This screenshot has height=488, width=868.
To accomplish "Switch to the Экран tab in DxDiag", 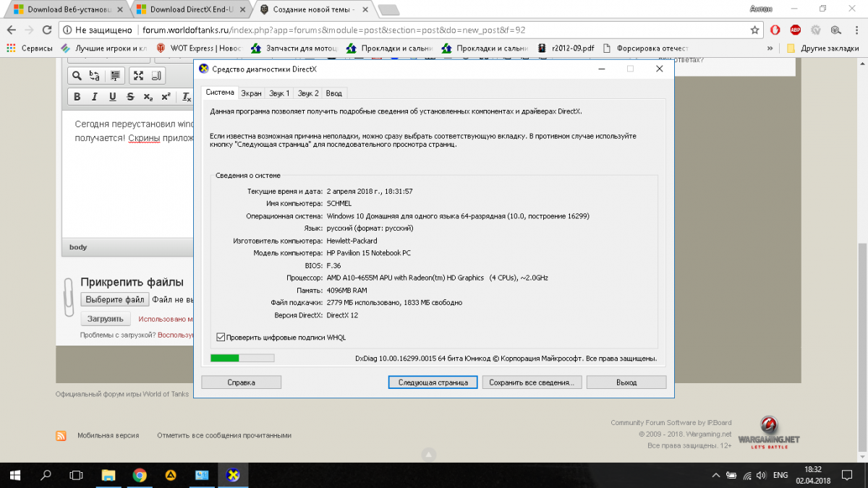I will coord(251,93).
